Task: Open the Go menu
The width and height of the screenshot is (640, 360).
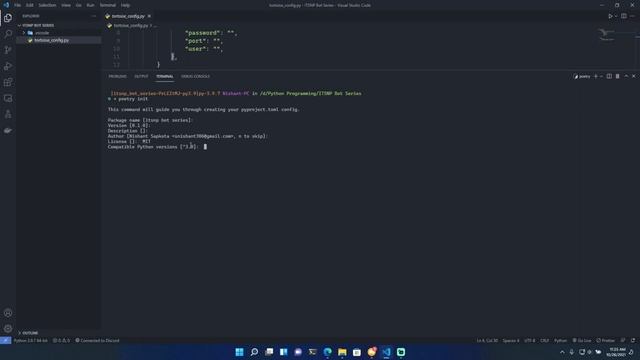Action: tap(78, 5)
